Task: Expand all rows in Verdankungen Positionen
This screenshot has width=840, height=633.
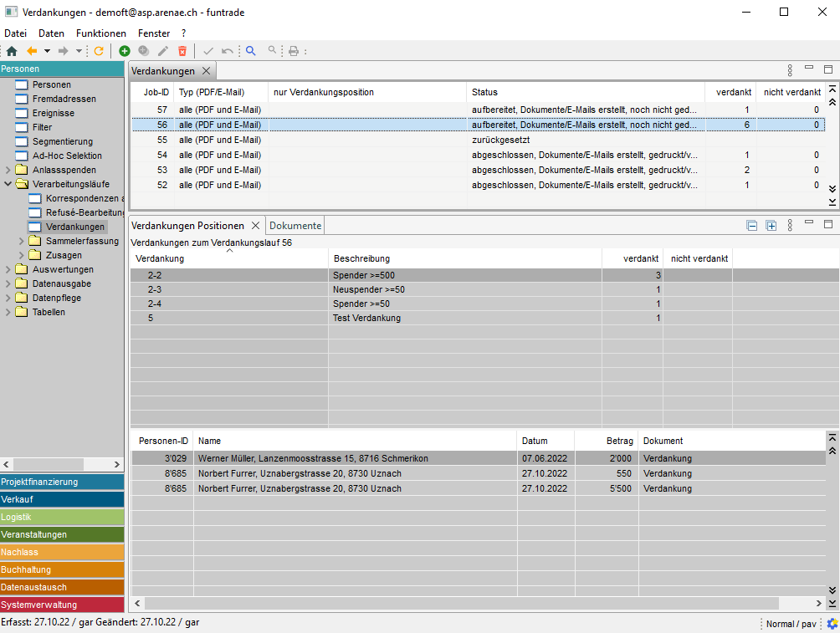Action: tap(771, 226)
